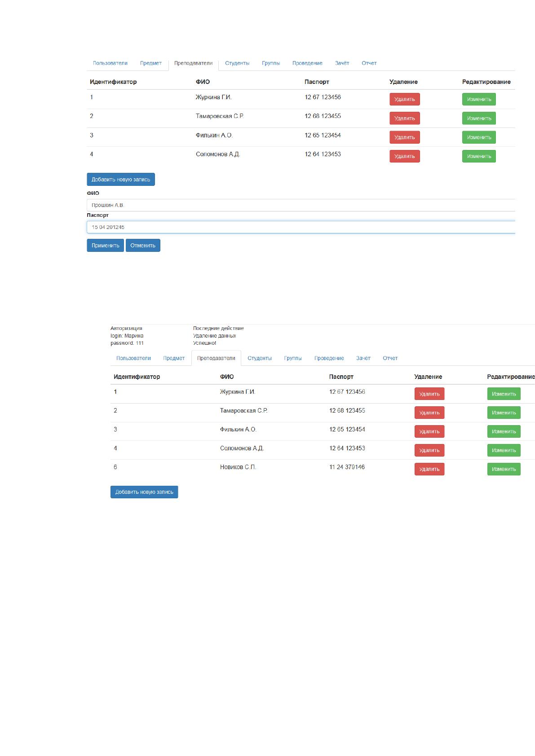Open Предмет tab in lower tab bar
The height and width of the screenshot is (756, 535).
[174, 358]
